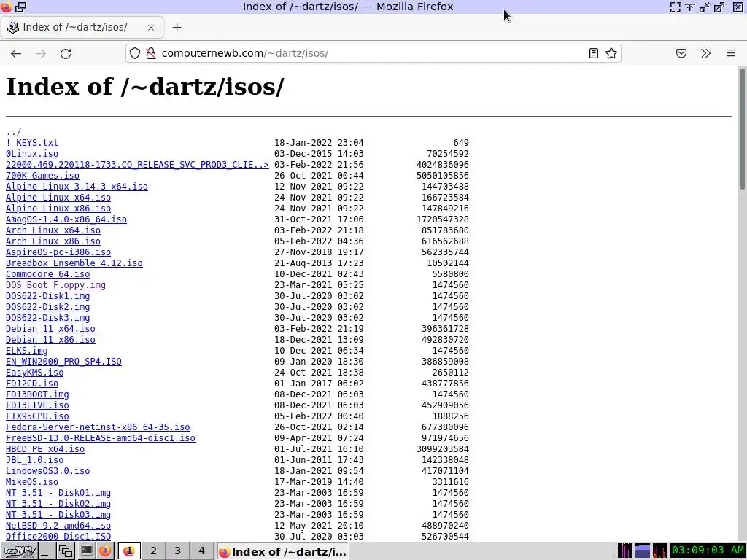The height and width of the screenshot is (560, 747).
Task: Bookmark this page with the star
Action: click(x=611, y=53)
